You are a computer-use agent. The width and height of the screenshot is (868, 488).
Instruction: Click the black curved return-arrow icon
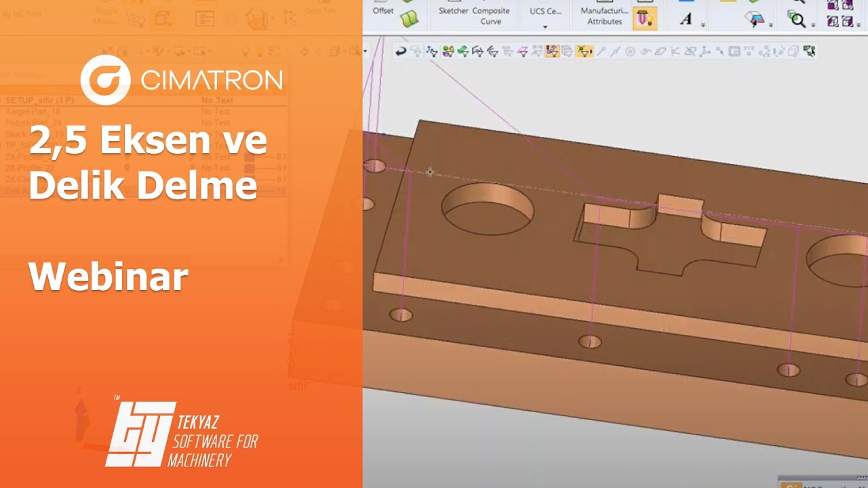[401, 51]
